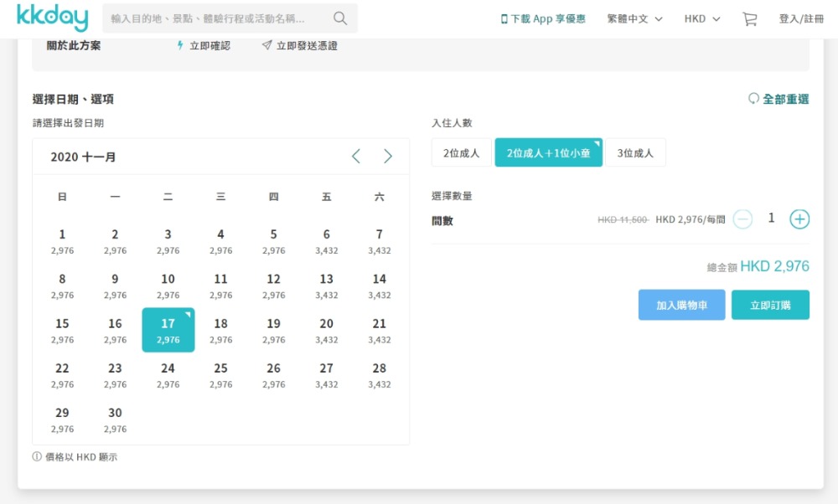
Task: Click the 立即訂購 button
Action: (x=770, y=306)
